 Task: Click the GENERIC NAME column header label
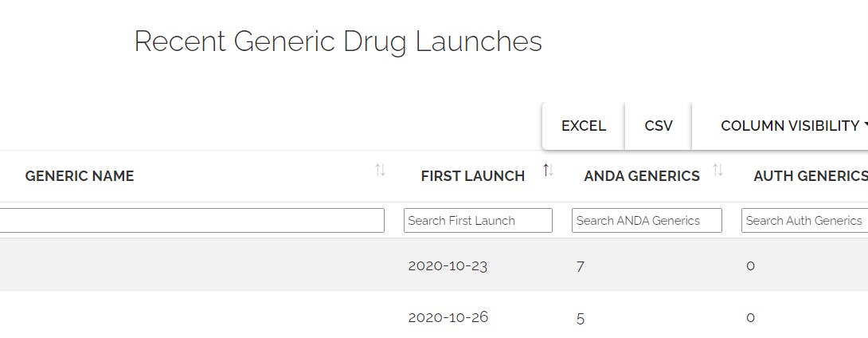click(x=80, y=176)
